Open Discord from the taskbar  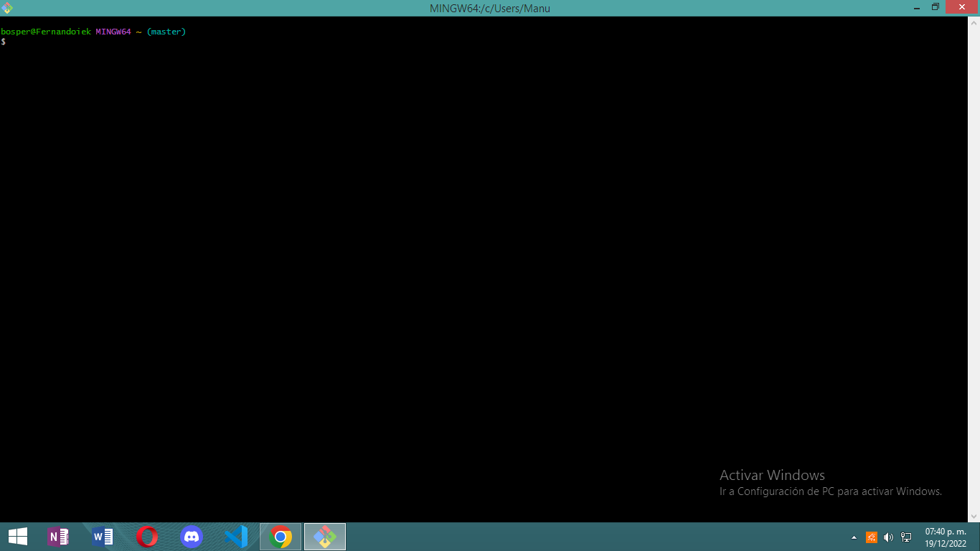[x=192, y=537]
